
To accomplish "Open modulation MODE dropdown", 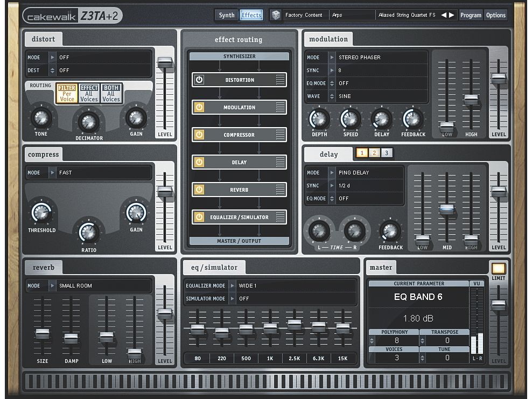I will [332, 57].
